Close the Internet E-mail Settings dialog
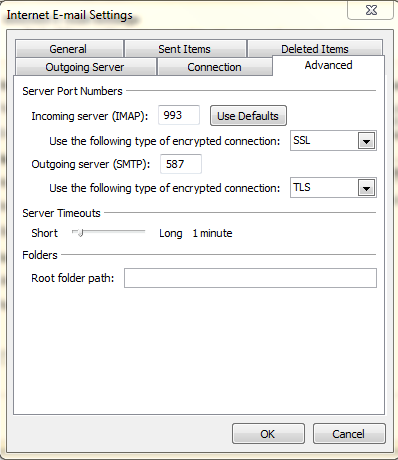 [371, 10]
